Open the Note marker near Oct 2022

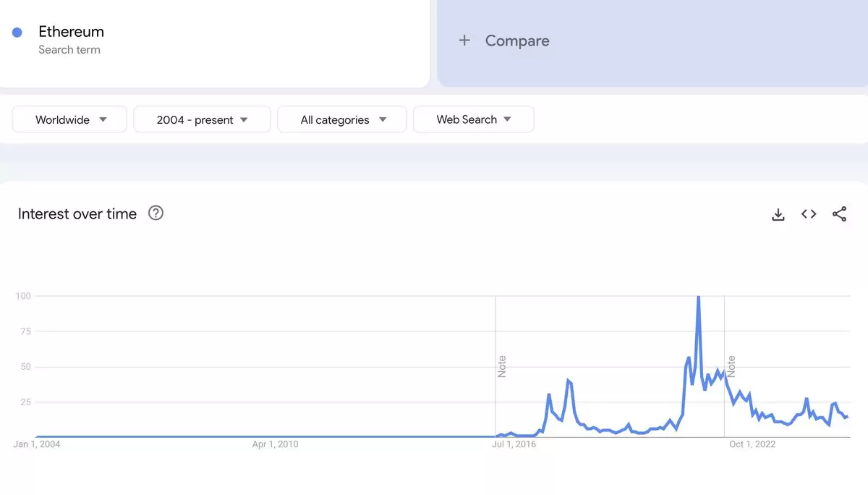pyautogui.click(x=731, y=367)
